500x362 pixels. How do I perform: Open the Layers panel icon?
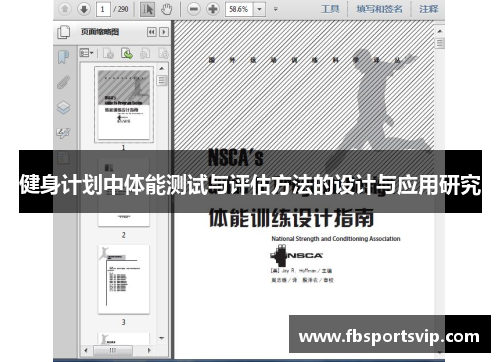[63, 108]
